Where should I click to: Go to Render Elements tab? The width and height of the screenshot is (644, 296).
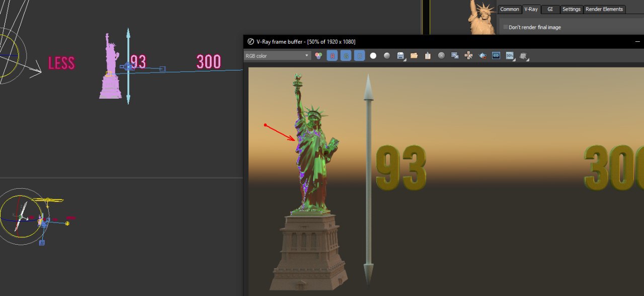604,9
